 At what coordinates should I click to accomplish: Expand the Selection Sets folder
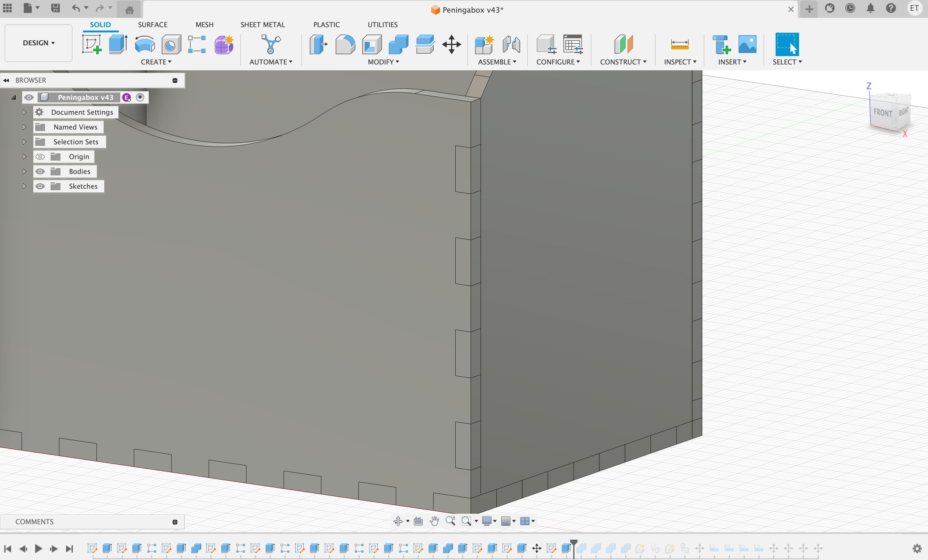click(24, 142)
